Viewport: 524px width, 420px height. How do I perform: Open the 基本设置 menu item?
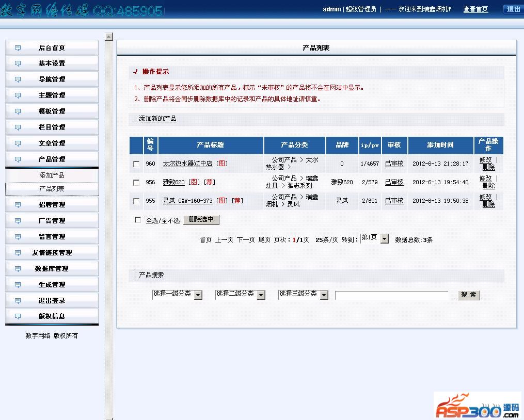coord(52,63)
